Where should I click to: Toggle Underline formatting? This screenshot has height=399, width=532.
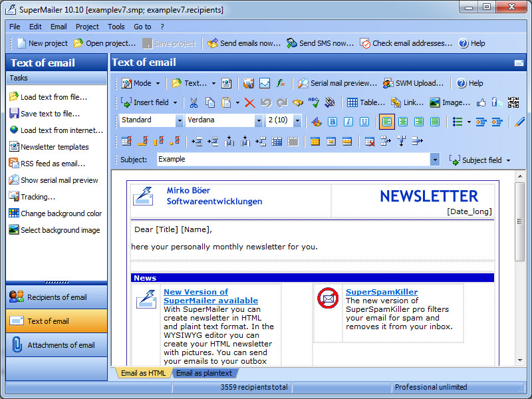(x=364, y=122)
